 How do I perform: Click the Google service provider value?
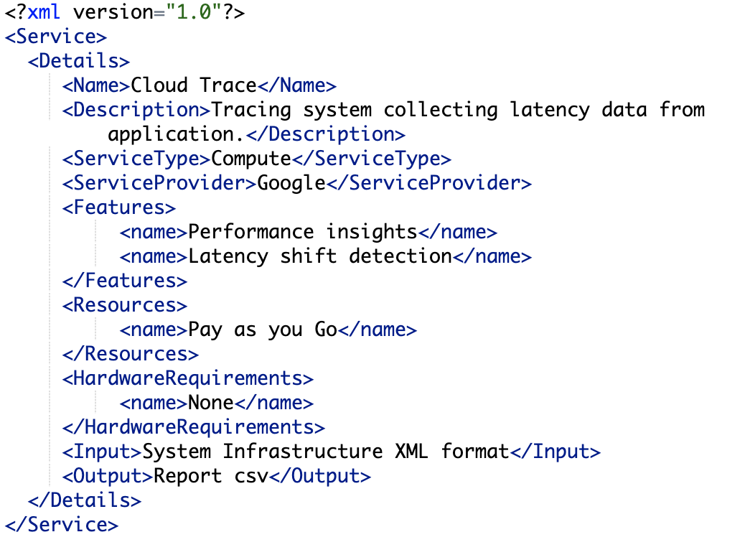(x=291, y=184)
